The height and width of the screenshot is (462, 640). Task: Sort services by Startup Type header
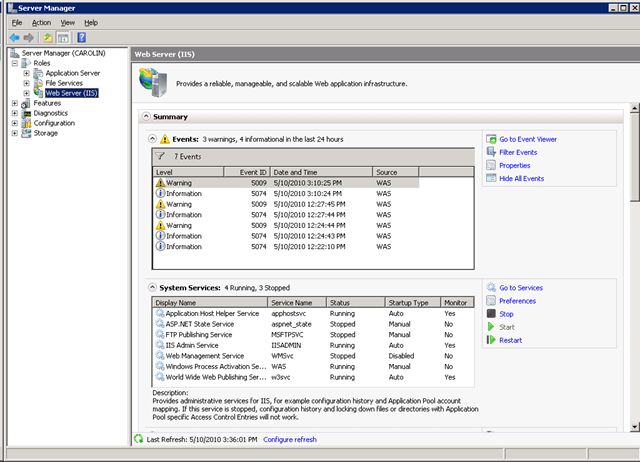413,302
